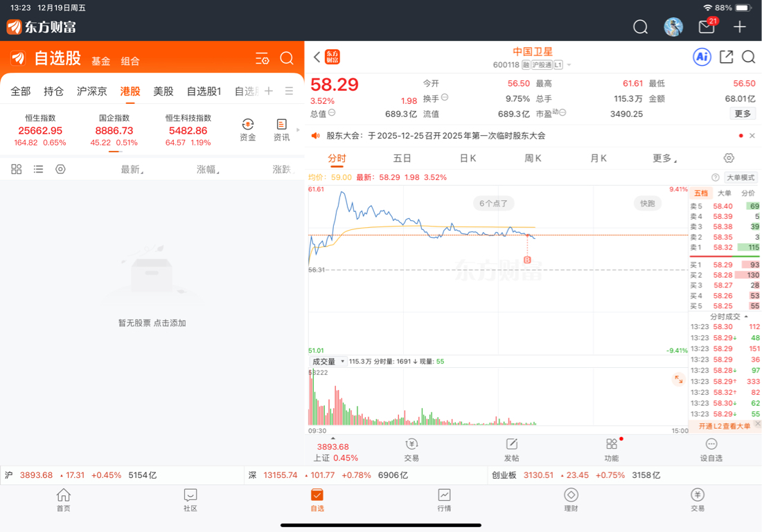Switch chart to 日K view
The image size is (762, 532).
coord(468,159)
